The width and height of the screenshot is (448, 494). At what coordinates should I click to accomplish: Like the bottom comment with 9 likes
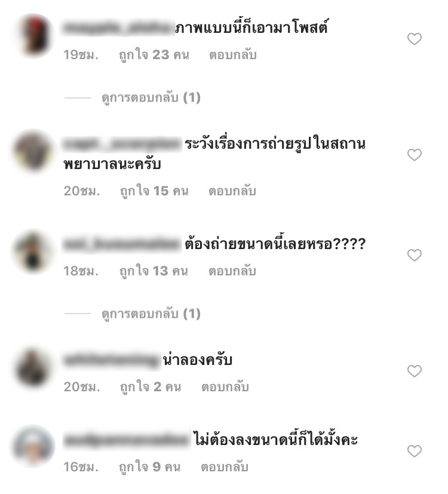pyautogui.click(x=415, y=451)
